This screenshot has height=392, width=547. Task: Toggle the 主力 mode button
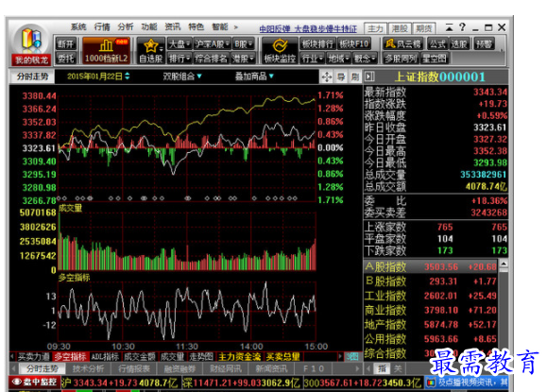375,28
